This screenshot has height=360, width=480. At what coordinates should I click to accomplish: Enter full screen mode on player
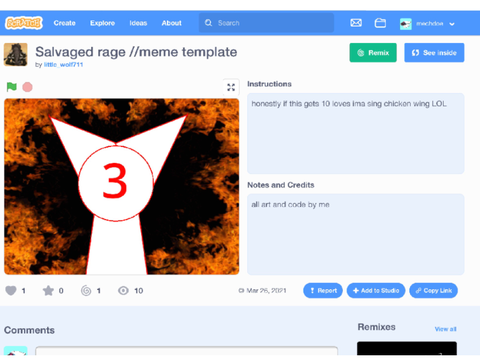coord(231,87)
